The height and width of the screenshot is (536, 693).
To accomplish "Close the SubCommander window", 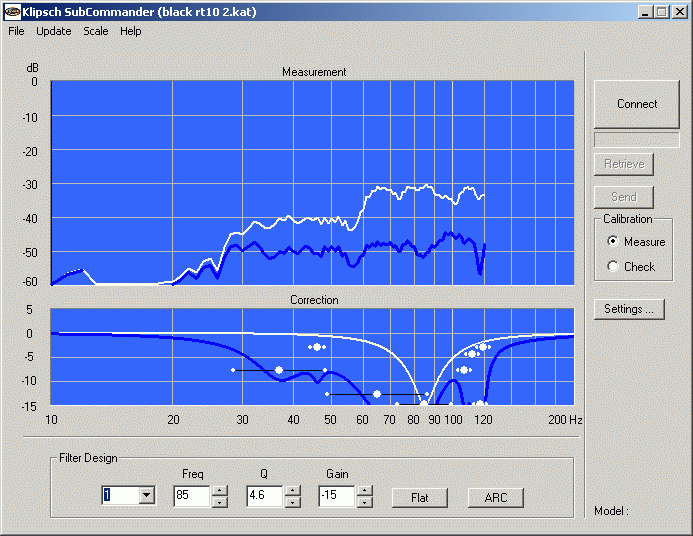I will pos(680,12).
